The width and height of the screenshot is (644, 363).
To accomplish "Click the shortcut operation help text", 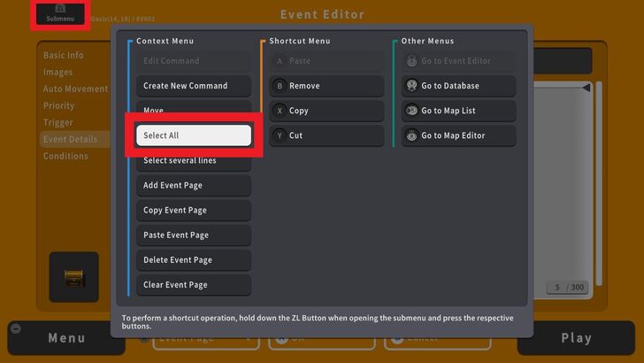I will click(318, 322).
